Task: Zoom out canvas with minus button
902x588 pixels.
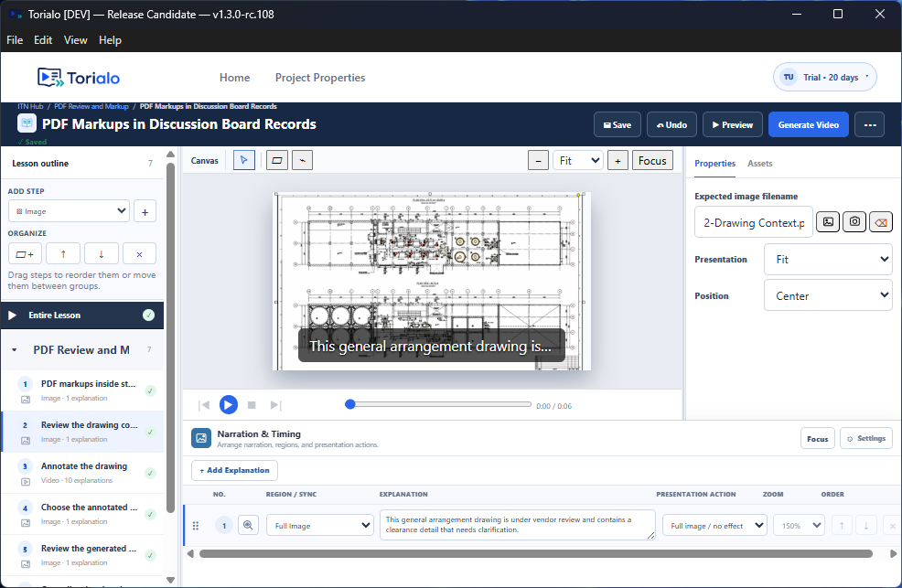Action: tap(538, 161)
